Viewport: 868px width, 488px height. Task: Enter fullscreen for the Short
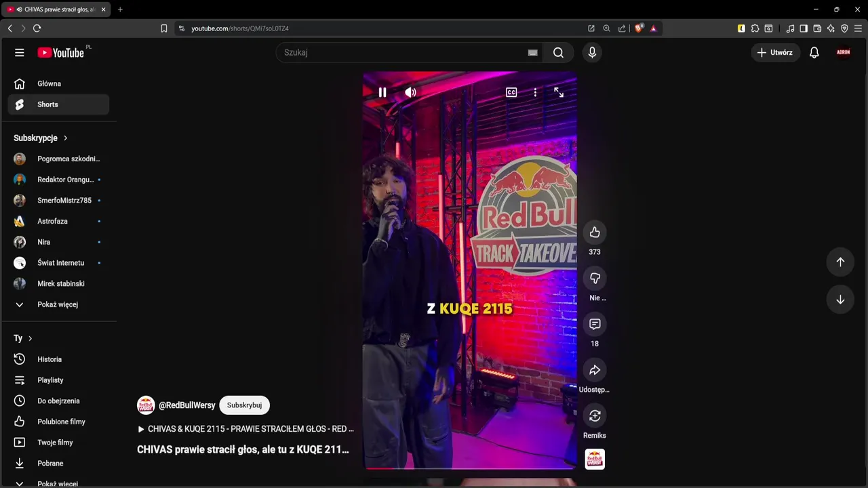click(x=559, y=92)
